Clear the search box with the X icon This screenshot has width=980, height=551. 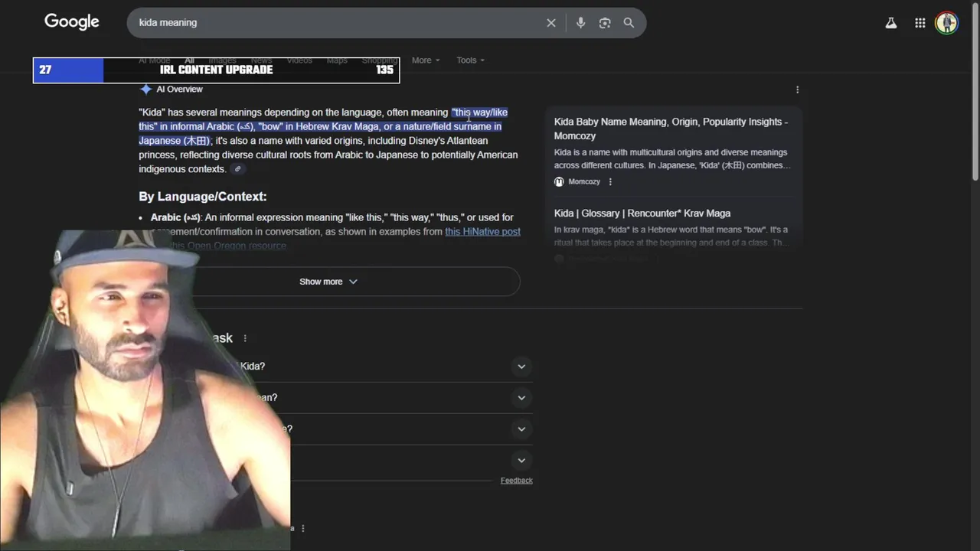pos(551,23)
